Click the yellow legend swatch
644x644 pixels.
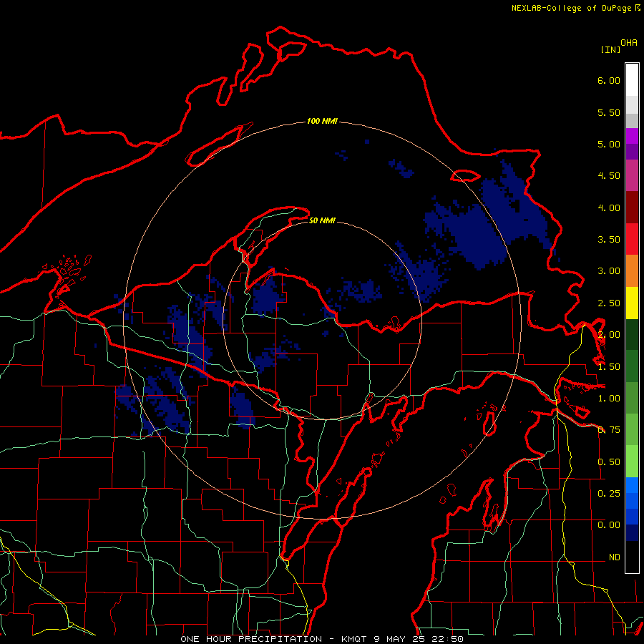pyautogui.click(x=632, y=303)
